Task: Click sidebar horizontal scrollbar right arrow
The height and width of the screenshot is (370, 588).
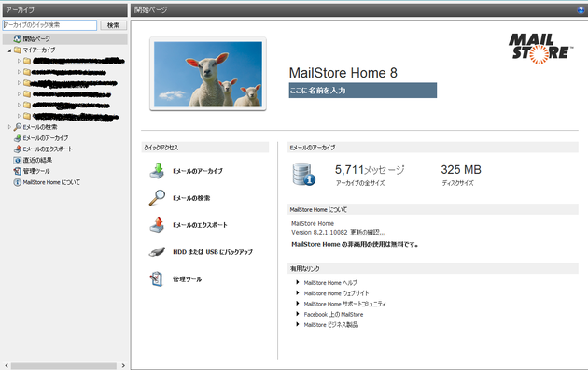Action: click(x=123, y=365)
